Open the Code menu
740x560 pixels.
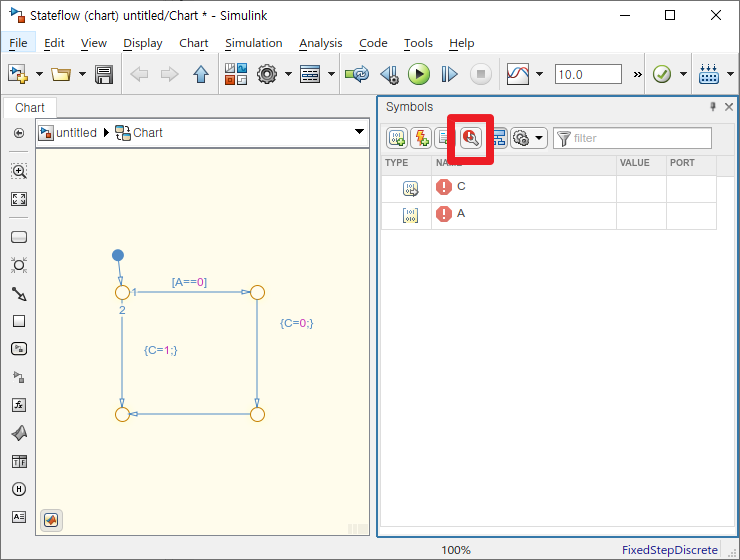pos(373,43)
